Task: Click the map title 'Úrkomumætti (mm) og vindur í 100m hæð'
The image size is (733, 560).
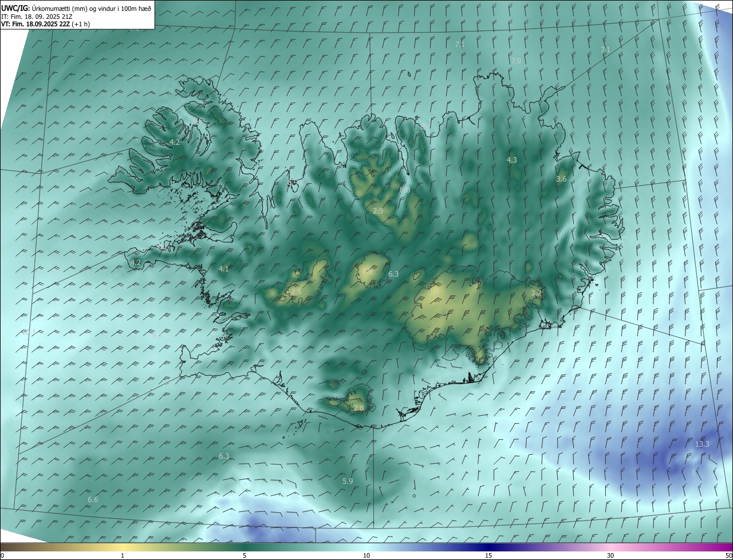Action: 92,8
